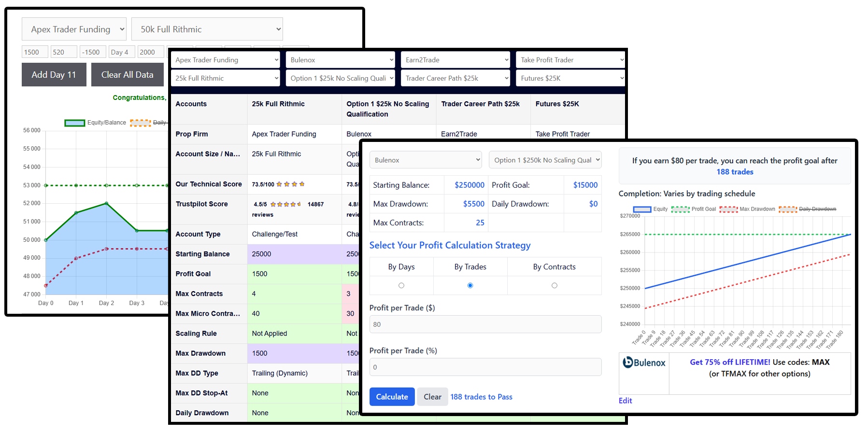868x433 pixels.
Task: Open the Get 75% off LIFETIME! link
Action: [730, 362]
